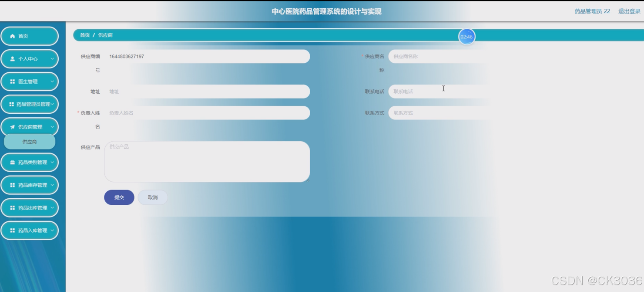The image size is (644, 292).
Task: Open the 个人中心 sidebar menu
Action: pos(30,59)
